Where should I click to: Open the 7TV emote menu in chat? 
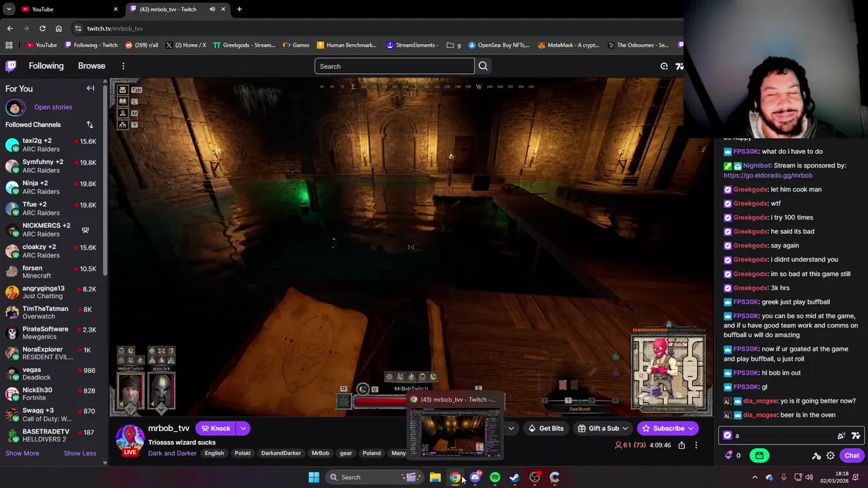[x=856, y=436]
